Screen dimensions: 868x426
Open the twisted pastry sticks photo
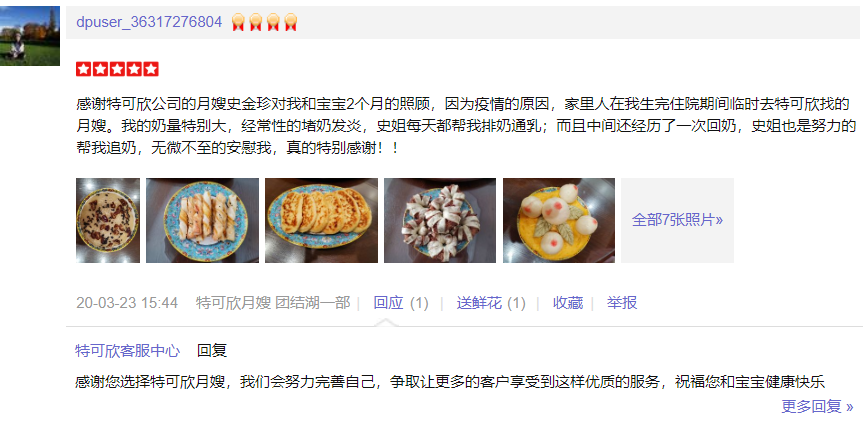point(203,220)
